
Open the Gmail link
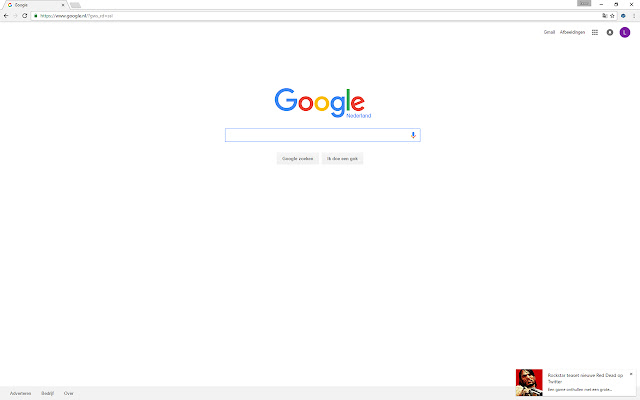[549, 32]
